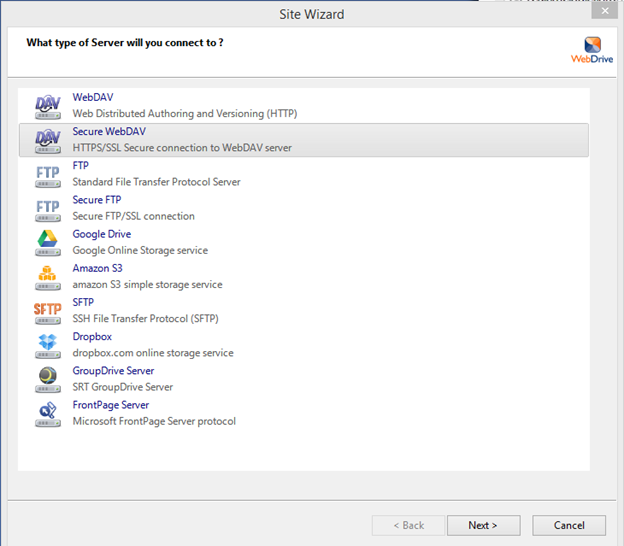The image size is (624, 546).
Task: Select the Dropbox box icon
Action: coord(47,345)
